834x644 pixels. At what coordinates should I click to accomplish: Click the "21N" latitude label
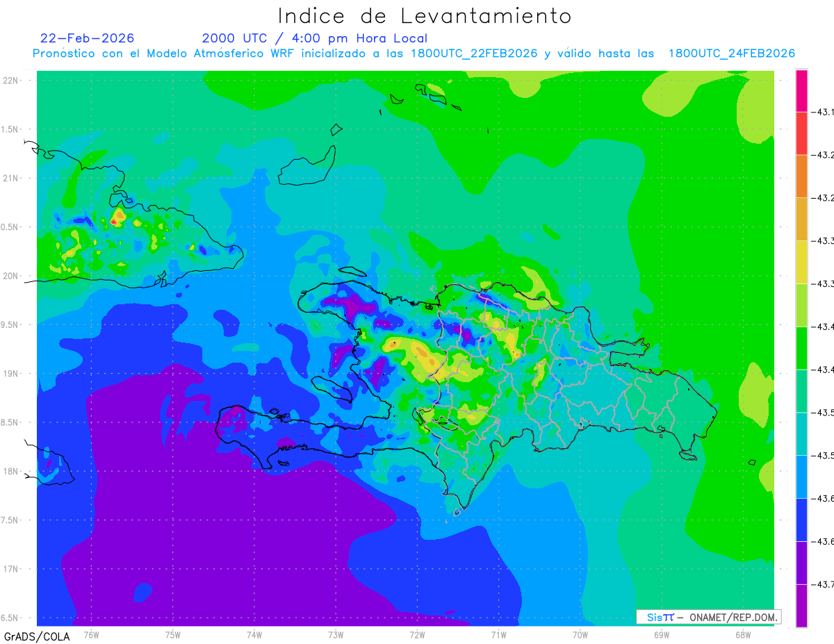[x=10, y=179]
